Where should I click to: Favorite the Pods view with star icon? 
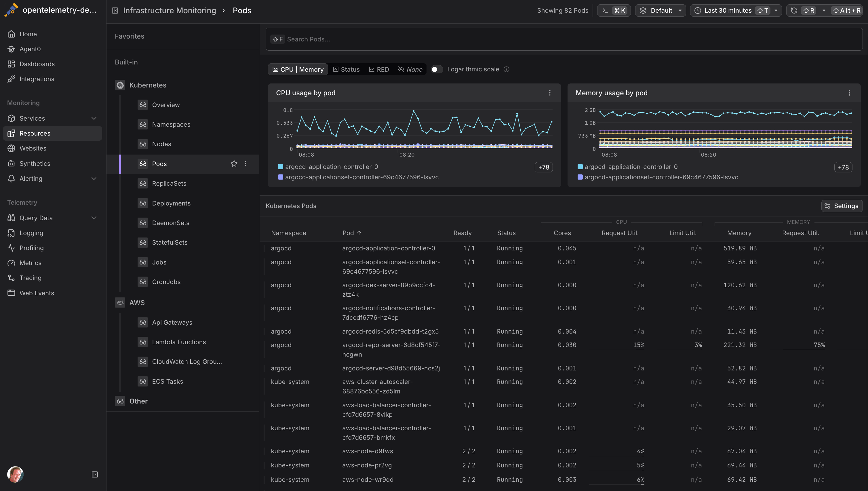click(234, 164)
